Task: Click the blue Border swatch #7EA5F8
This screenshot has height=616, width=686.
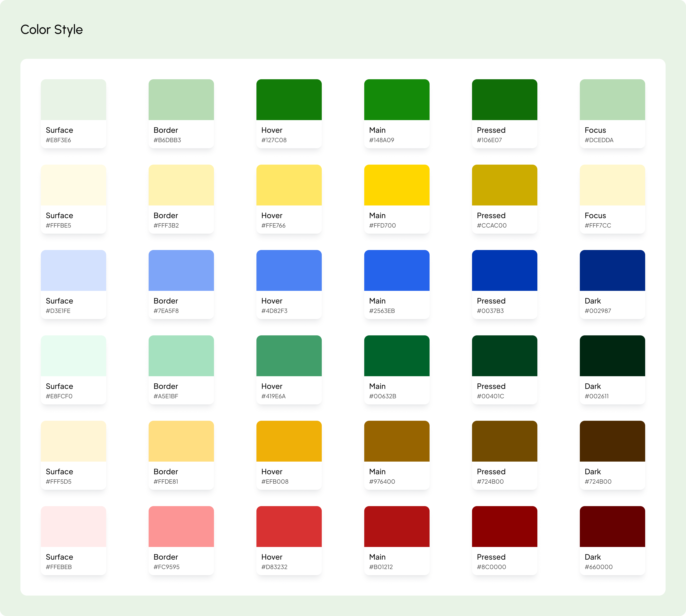Action: click(181, 270)
